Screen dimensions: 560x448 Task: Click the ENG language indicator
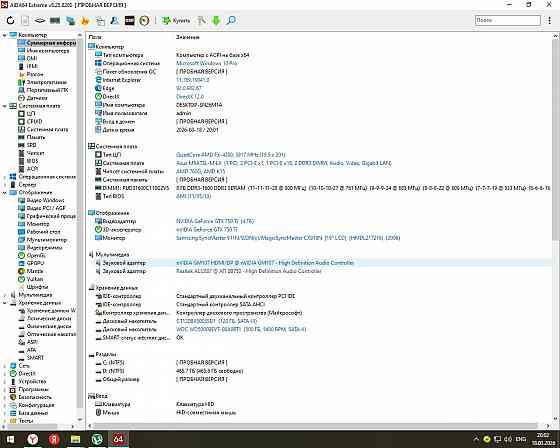click(x=521, y=439)
